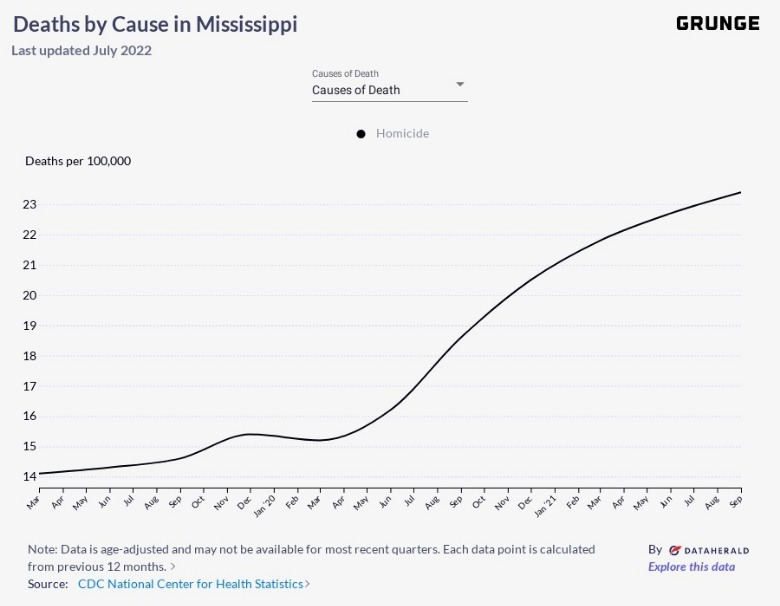Screen dimensions: 780x606
Task: Open the CDC National Center for Health Statistics link
Action: (x=190, y=583)
